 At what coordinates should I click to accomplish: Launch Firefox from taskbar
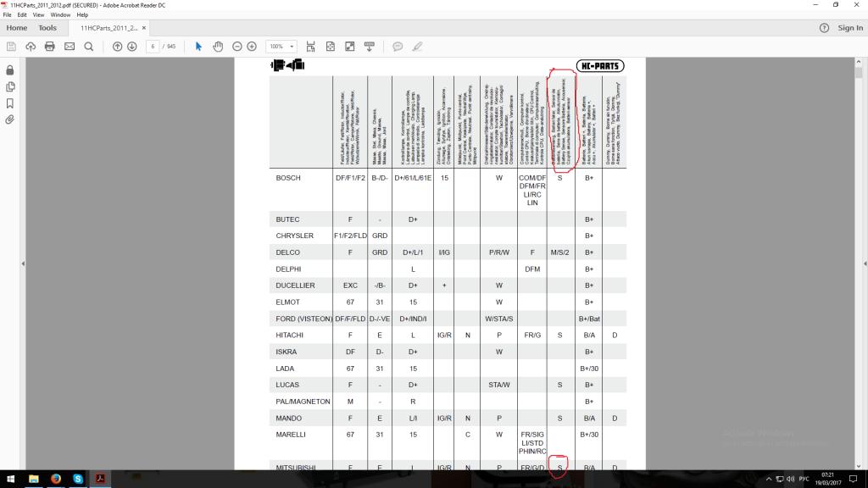click(56, 479)
